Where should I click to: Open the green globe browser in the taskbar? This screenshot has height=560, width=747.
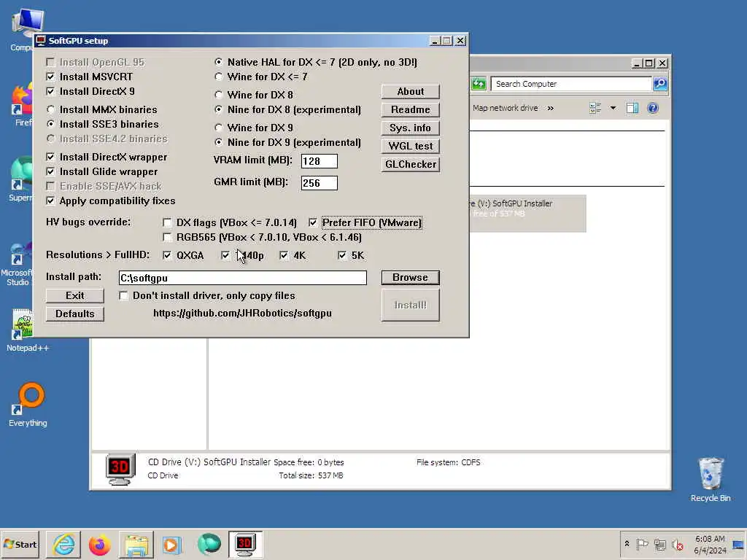click(209, 545)
